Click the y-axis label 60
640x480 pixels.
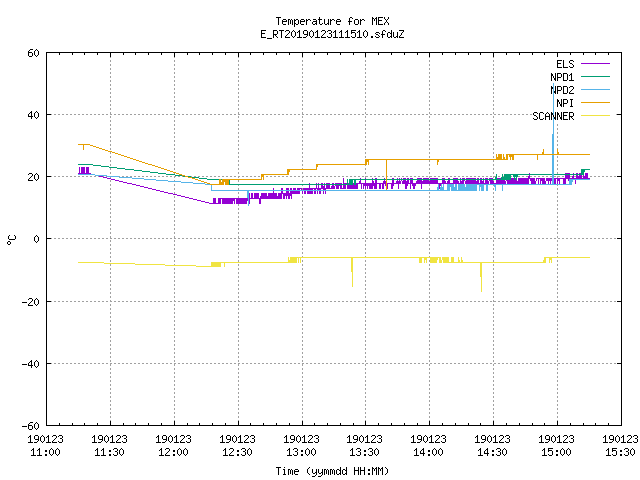coord(33,53)
